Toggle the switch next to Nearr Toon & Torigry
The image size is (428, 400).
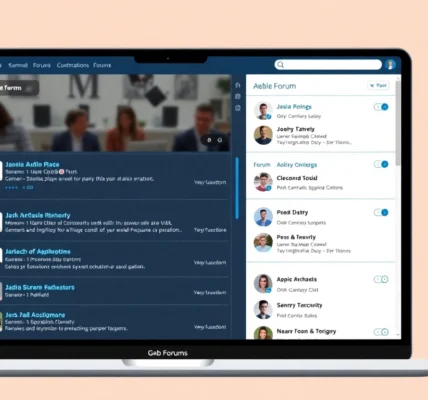click(381, 332)
